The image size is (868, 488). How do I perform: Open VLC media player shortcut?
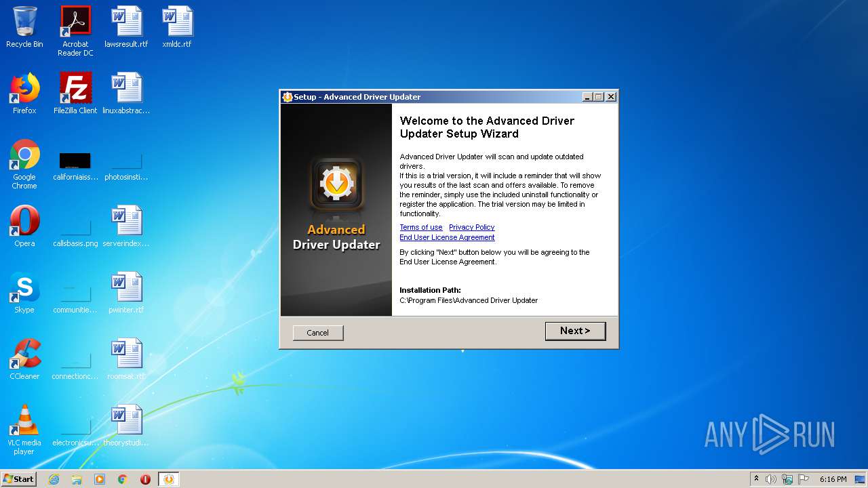pyautogui.click(x=24, y=430)
